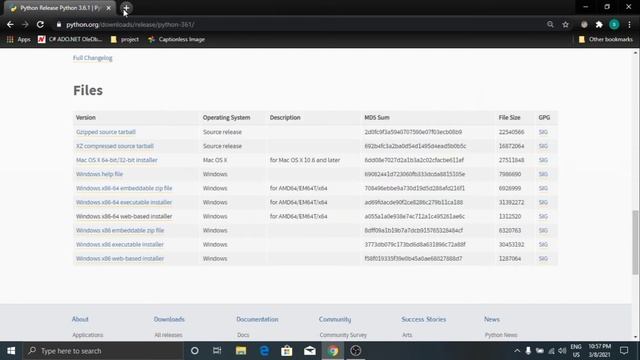Open the Full Changelog link
Viewport: 640px width, 360px height.
point(93,58)
